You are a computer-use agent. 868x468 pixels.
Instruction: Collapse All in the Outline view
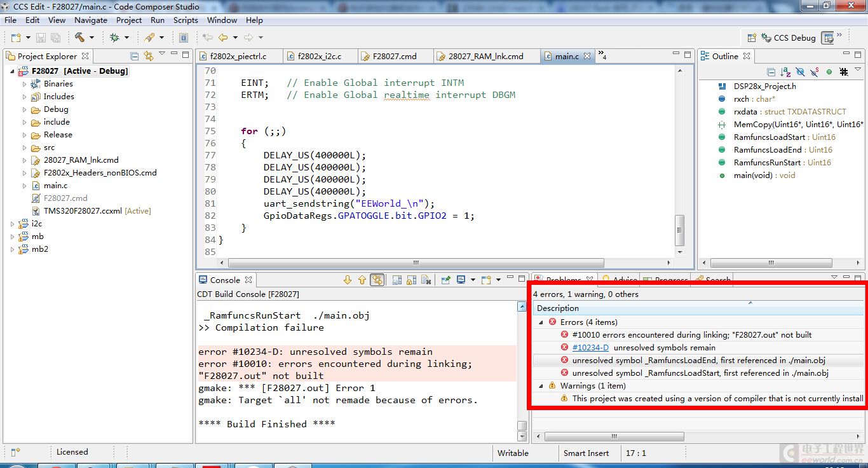(771, 72)
